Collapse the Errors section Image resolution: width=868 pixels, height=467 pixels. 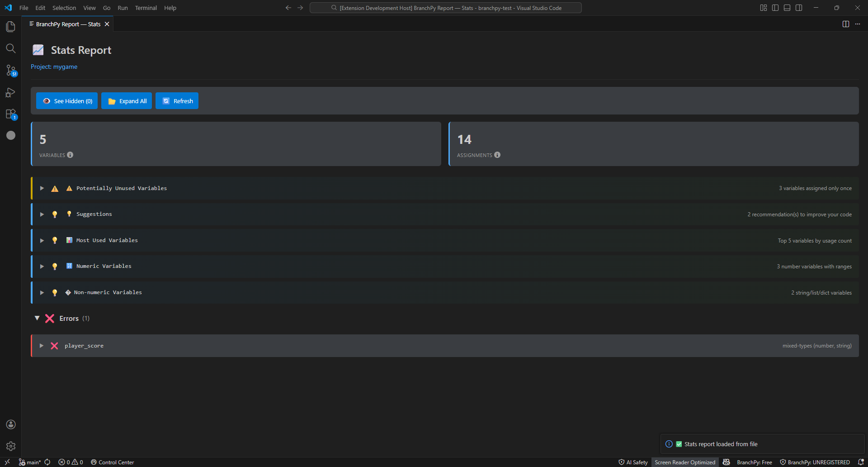pyautogui.click(x=37, y=318)
